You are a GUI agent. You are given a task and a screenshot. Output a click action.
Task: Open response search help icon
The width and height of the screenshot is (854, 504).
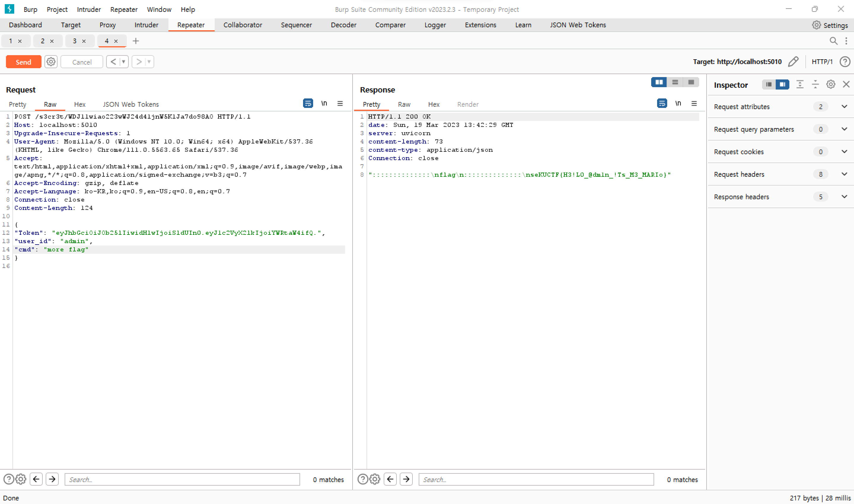(363, 479)
